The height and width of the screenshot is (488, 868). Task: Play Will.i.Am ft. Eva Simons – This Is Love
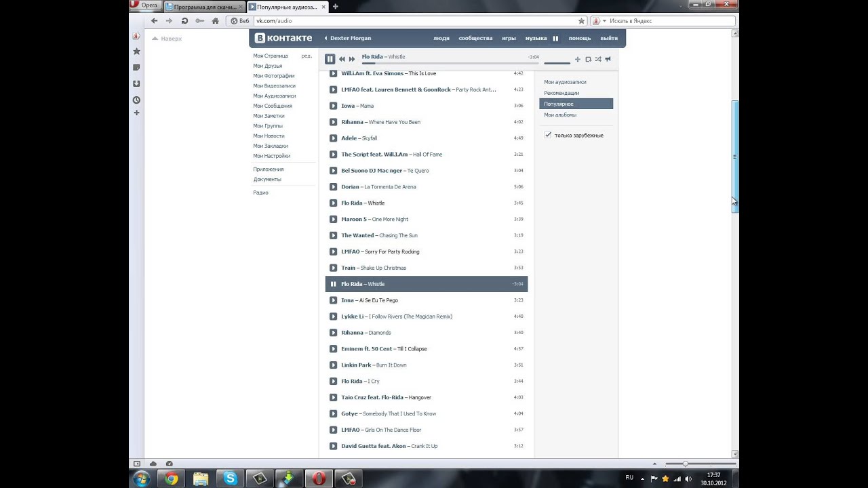pyautogui.click(x=333, y=73)
